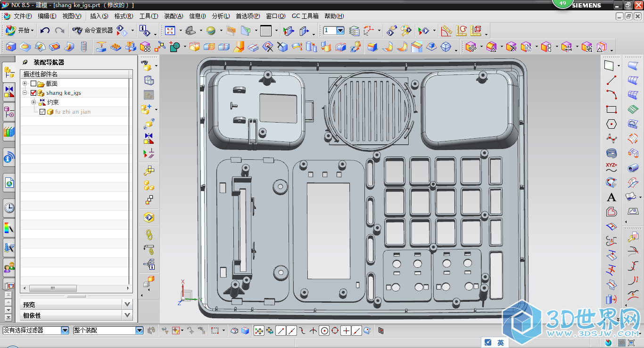Screen dimensions: 644x348
Task: Click the Helix curve icon
Action: (611, 153)
